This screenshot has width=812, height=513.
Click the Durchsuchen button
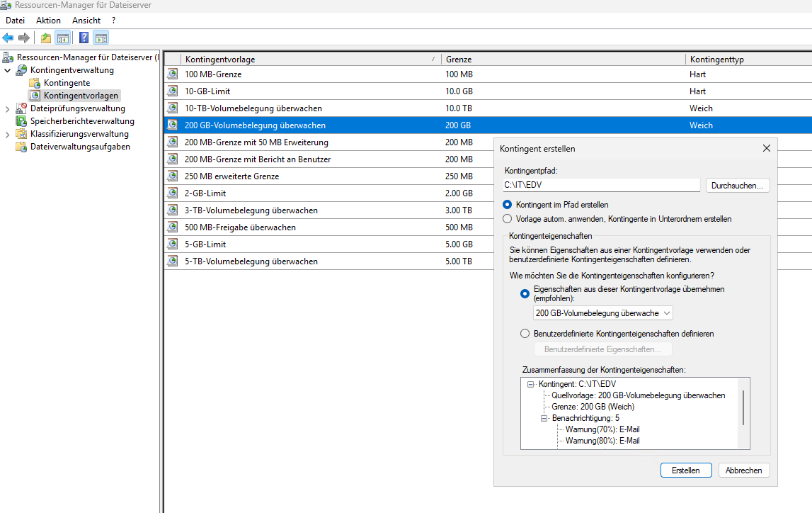tap(737, 186)
